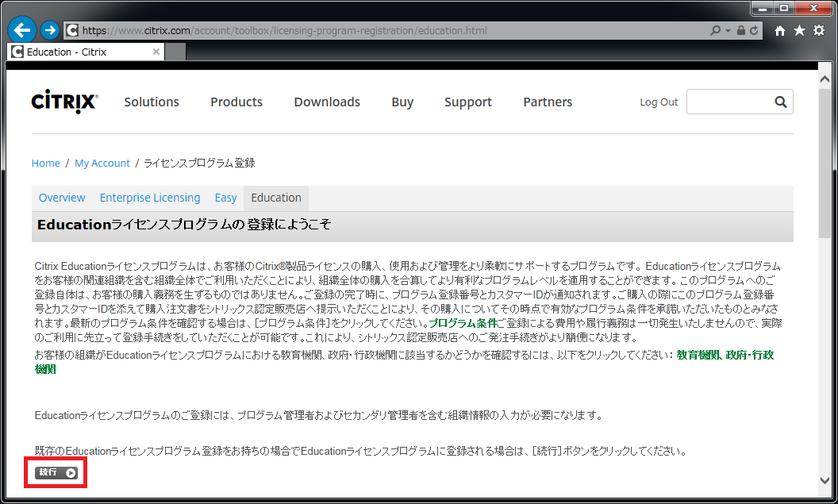Click the My Account breadcrumb link
This screenshot has height=504, width=838.
click(102, 163)
